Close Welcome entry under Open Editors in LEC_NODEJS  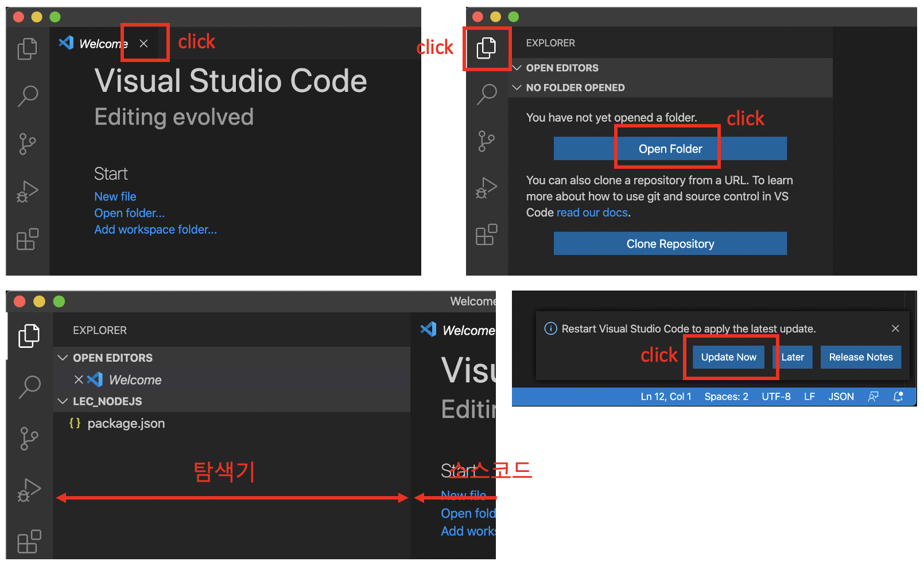click(x=79, y=380)
